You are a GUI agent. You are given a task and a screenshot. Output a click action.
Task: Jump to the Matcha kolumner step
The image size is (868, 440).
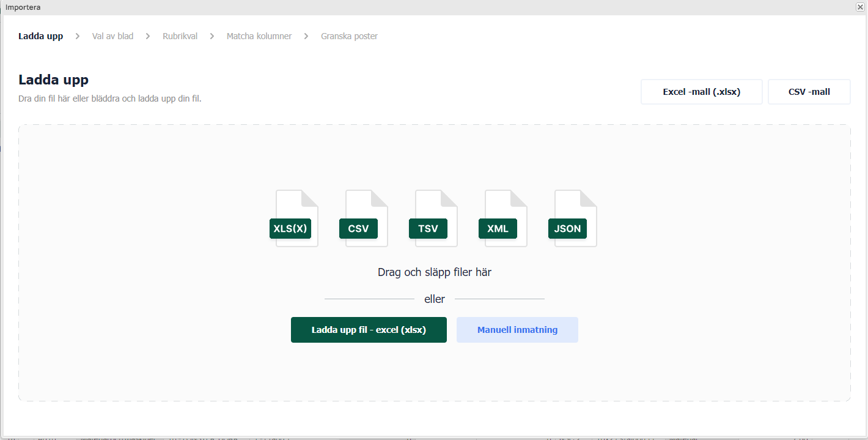259,36
